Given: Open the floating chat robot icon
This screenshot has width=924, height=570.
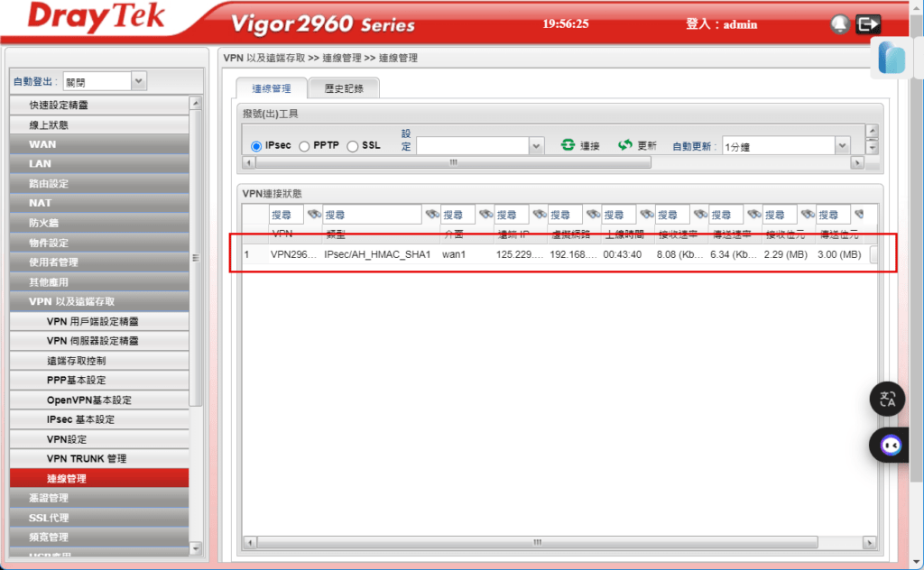Looking at the screenshot, I should 889,446.
